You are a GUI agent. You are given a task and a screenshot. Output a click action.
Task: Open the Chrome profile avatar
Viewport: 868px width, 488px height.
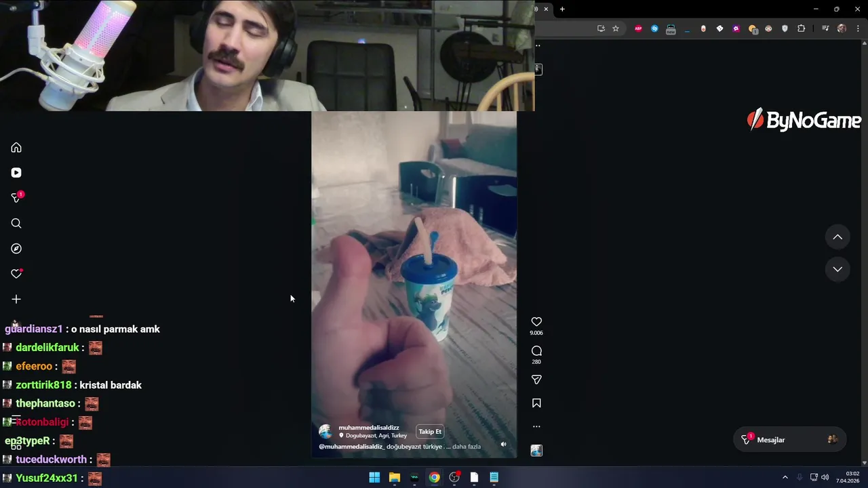pyautogui.click(x=842, y=28)
